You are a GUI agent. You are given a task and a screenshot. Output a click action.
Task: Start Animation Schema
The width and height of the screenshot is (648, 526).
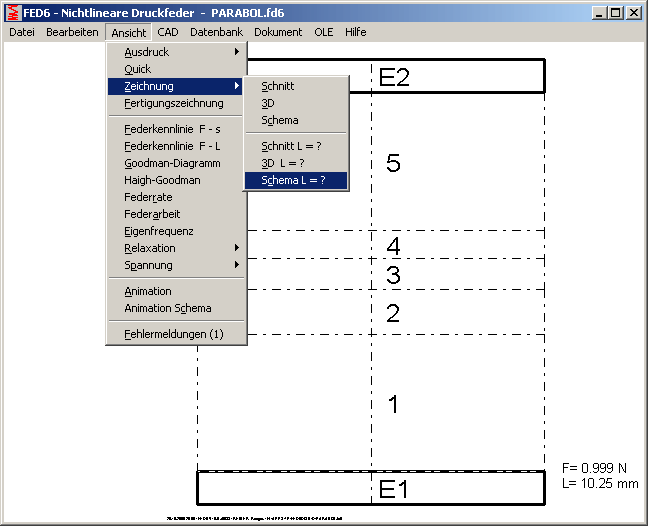tap(168, 308)
